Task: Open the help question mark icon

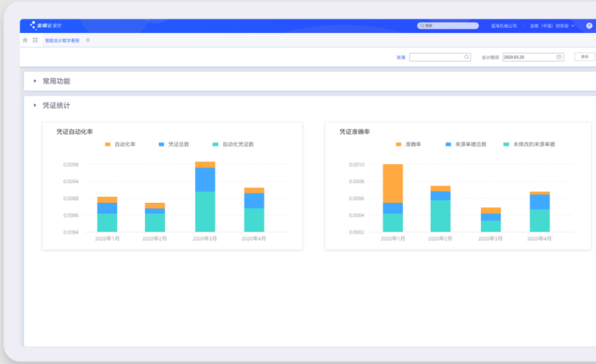Action: pyautogui.click(x=589, y=26)
